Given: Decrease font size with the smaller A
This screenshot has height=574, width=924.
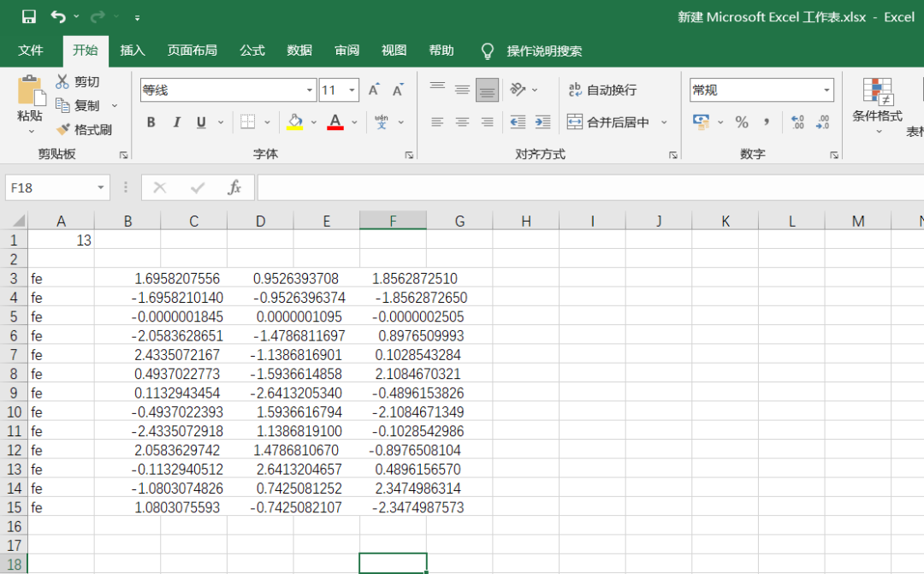Looking at the screenshot, I should [399, 90].
